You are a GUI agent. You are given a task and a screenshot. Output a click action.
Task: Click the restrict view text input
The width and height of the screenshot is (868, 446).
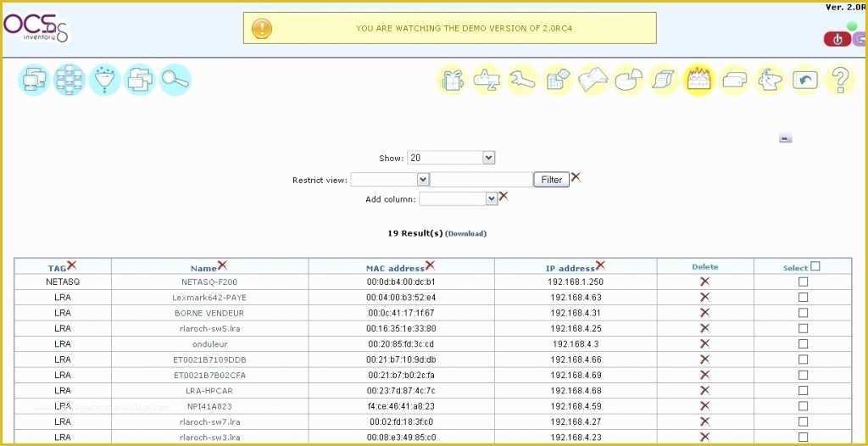[x=481, y=180]
